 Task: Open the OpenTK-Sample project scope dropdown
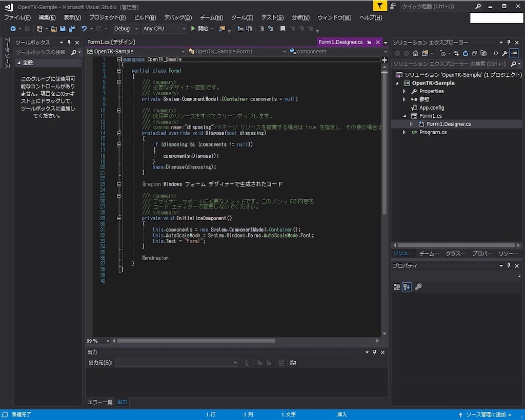point(135,52)
